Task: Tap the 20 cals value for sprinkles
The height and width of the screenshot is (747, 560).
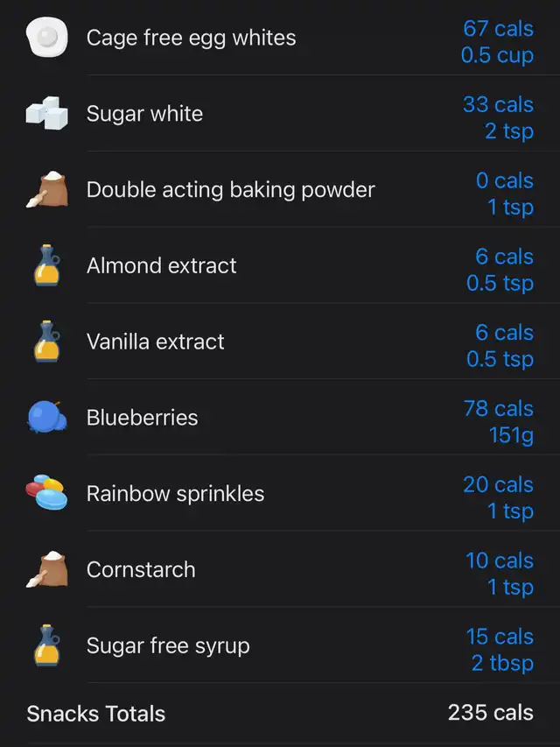Action: (x=499, y=484)
